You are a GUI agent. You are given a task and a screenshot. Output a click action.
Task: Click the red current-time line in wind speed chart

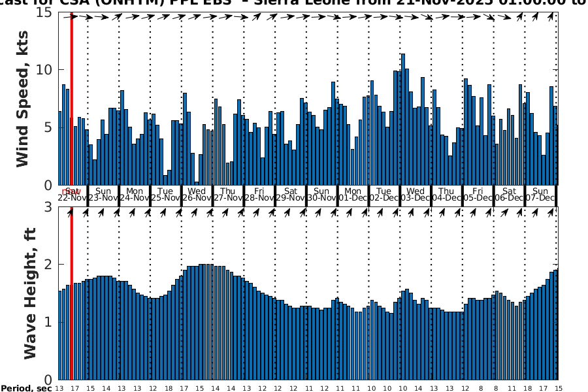(71, 98)
